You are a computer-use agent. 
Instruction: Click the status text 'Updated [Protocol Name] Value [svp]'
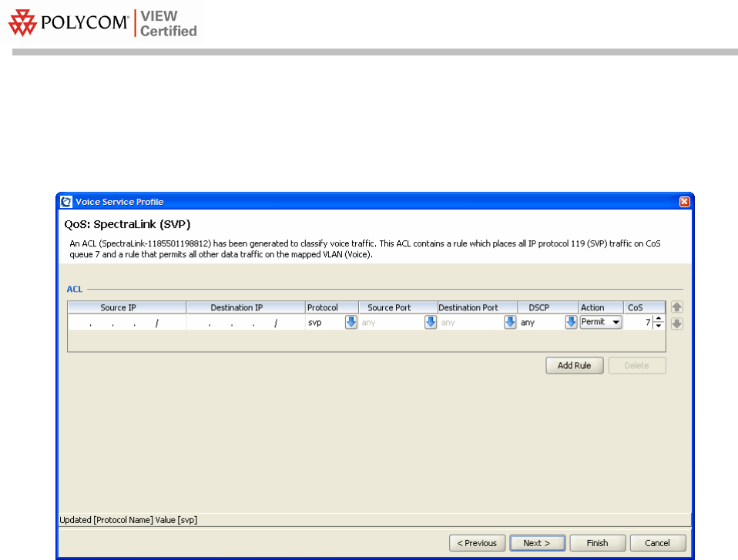pyautogui.click(x=129, y=520)
